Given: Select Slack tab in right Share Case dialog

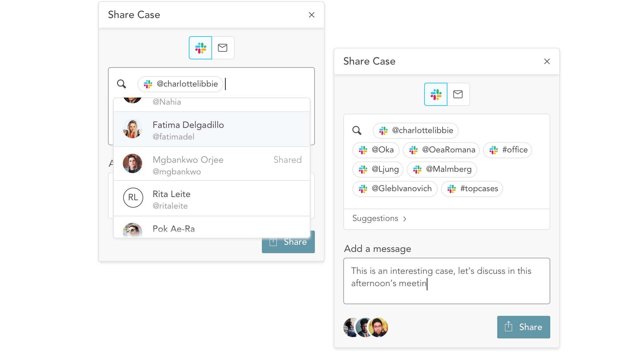Looking at the screenshot, I should coord(436,94).
